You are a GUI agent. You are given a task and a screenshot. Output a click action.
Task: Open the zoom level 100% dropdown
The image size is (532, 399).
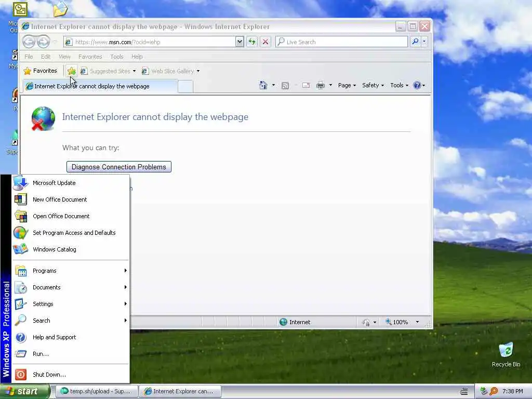417,322
